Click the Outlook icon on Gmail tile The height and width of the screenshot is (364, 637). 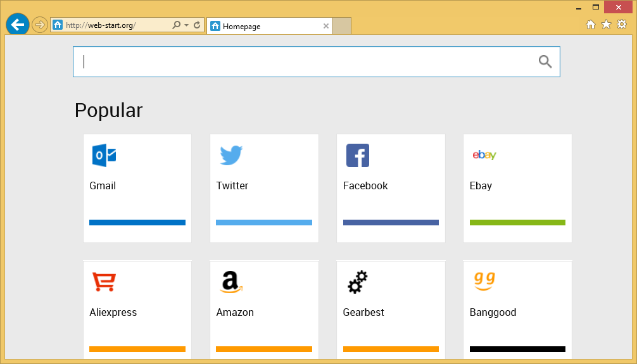(104, 155)
